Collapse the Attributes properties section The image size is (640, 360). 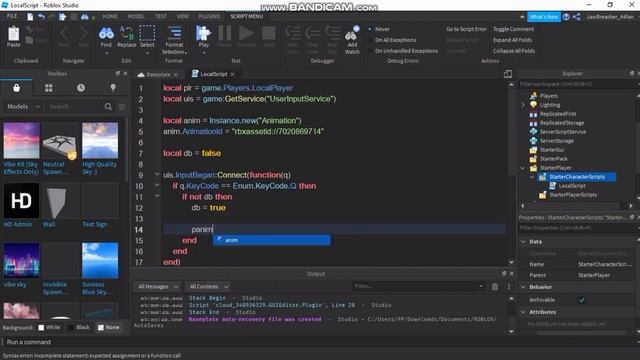pyautogui.click(x=524, y=312)
